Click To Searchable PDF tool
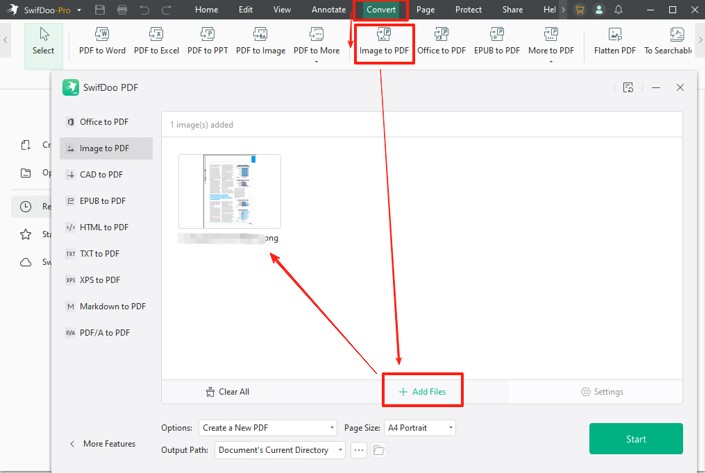 point(668,41)
